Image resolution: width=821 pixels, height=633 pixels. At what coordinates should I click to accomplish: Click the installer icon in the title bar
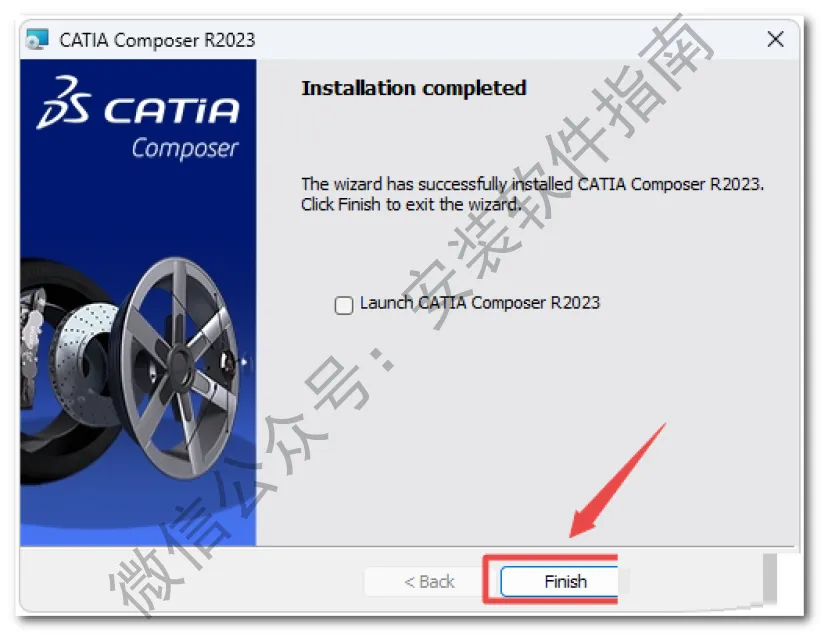click(x=37, y=39)
